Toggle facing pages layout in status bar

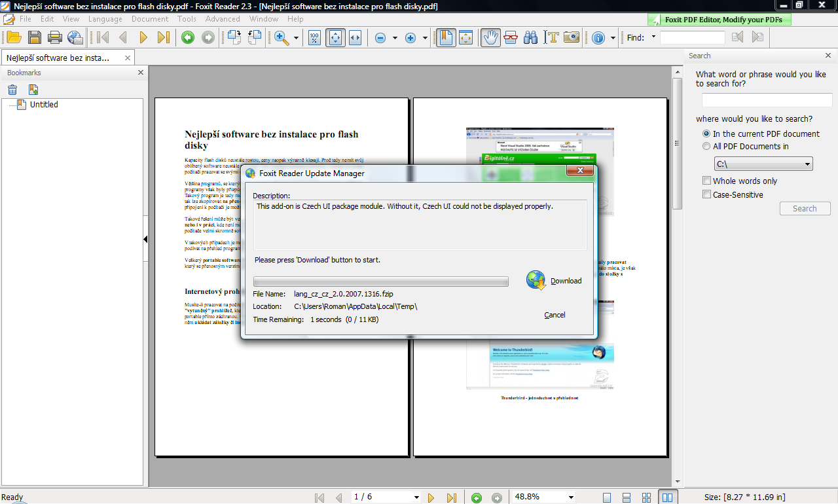point(667,497)
